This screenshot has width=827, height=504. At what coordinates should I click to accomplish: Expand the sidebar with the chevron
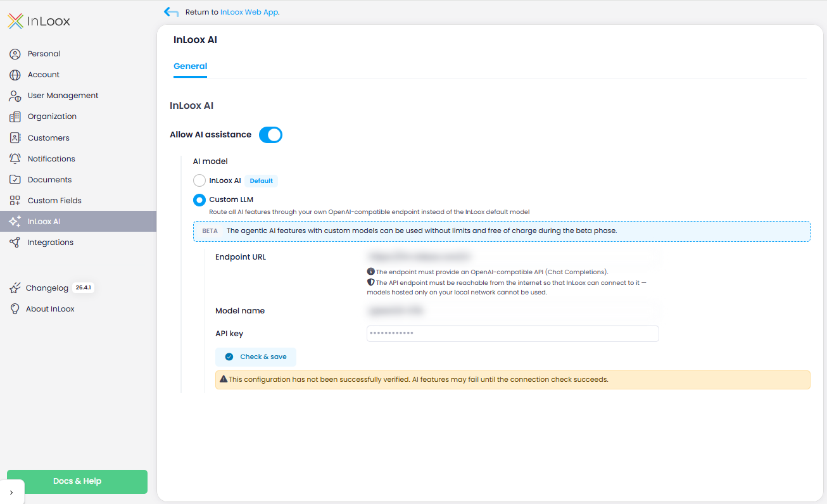(11, 492)
